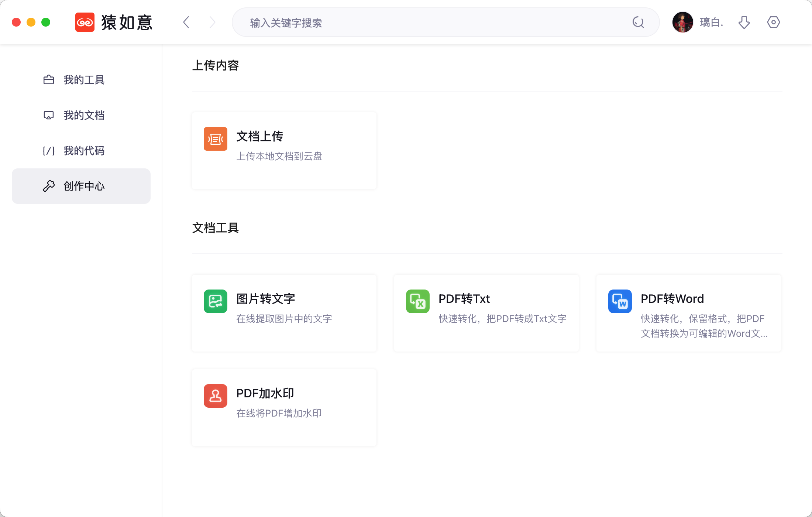Open the 文档上传 card title
The height and width of the screenshot is (517, 812).
tap(260, 136)
